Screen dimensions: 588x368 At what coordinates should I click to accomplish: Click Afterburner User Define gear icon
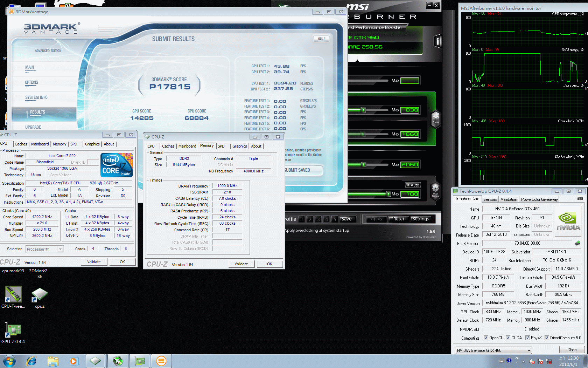pyautogui.click(x=435, y=191)
